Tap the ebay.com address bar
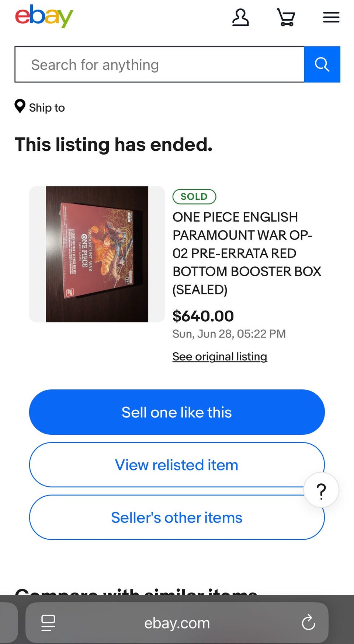Screen dimensions: 354x644 [177, 623]
